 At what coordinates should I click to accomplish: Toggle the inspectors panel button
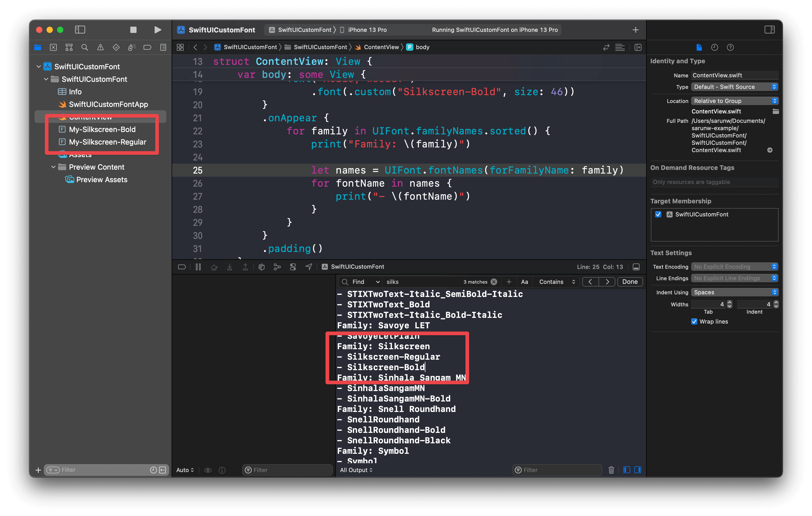[770, 30]
